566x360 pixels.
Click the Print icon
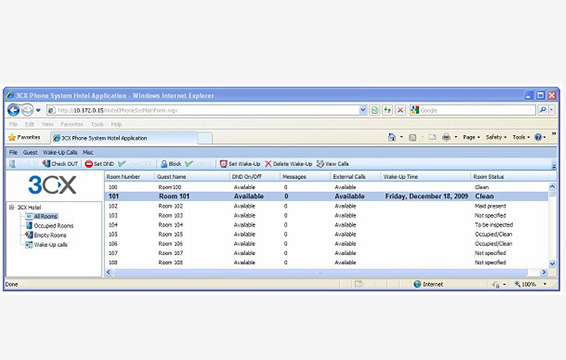point(446,137)
